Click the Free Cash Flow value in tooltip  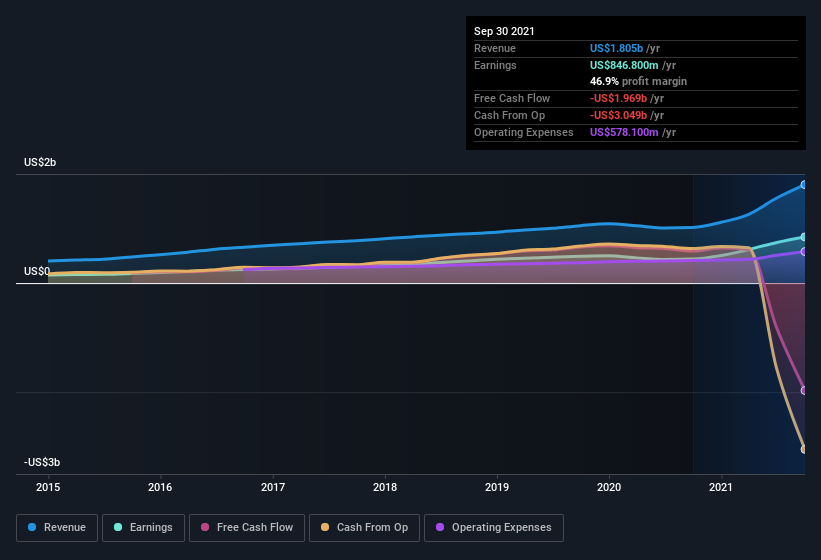pyautogui.click(x=618, y=98)
